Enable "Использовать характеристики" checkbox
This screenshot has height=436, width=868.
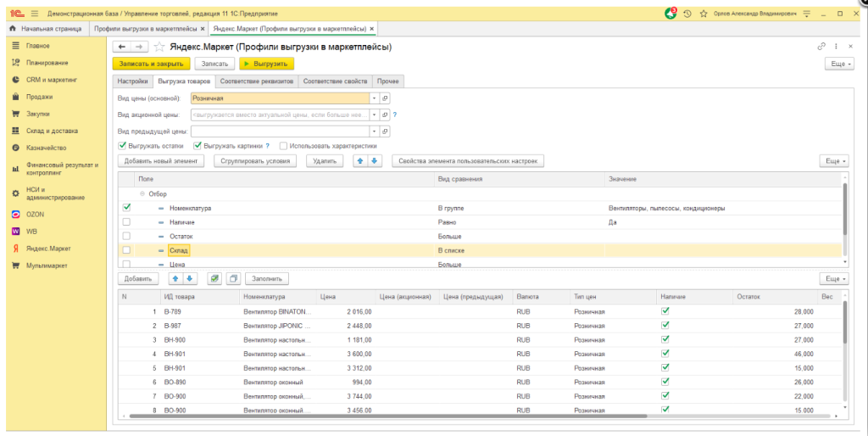coord(283,146)
